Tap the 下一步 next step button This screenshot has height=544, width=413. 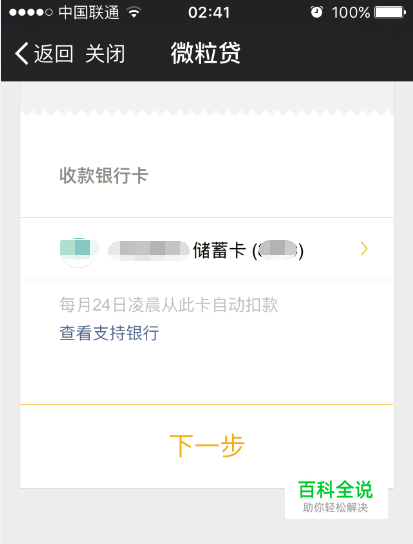pos(206,445)
